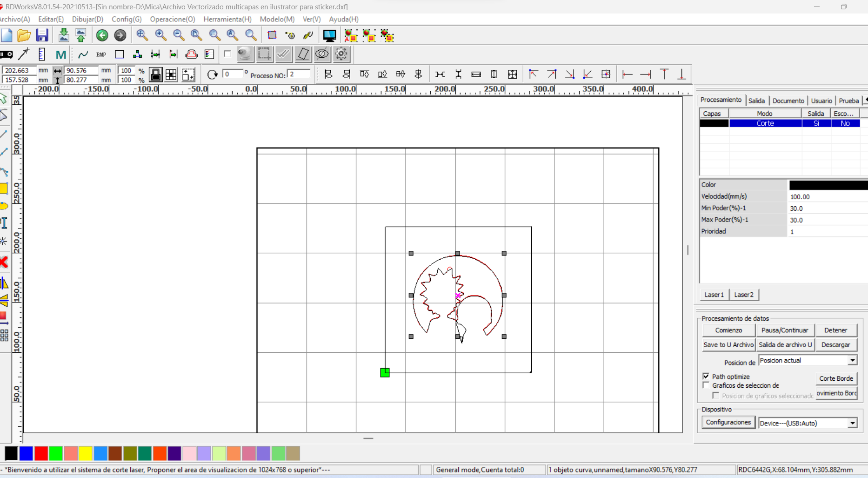Pick the yellow swatch in the color palette
The width and height of the screenshot is (868, 478).
click(85, 453)
